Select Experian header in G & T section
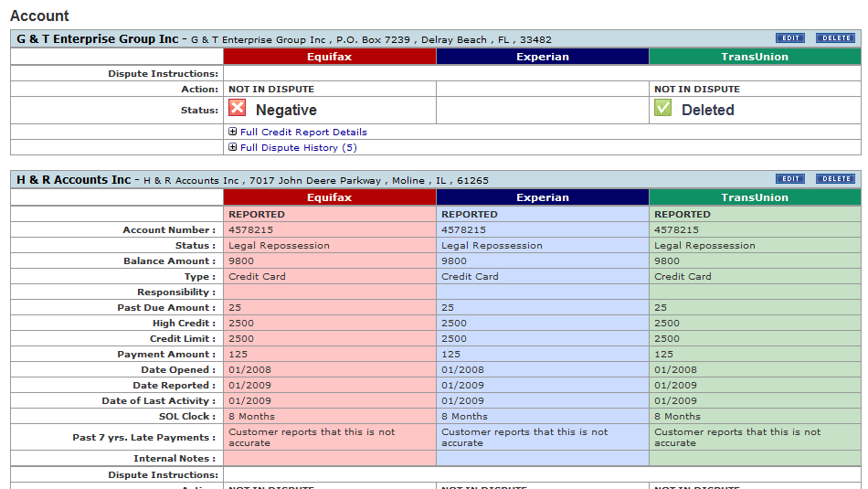 pos(543,57)
